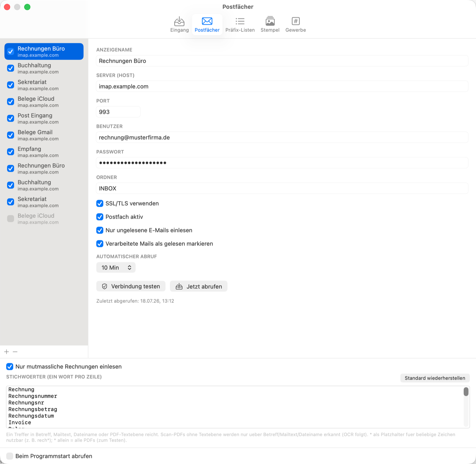Click keyword Rechnungsnr in list
476x464 pixels.
[26, 403]
